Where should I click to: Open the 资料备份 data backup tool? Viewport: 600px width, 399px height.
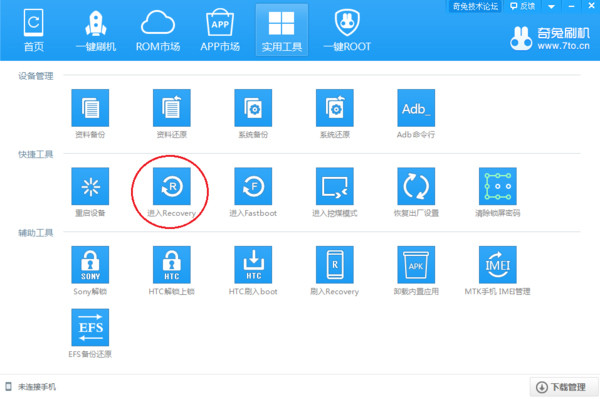(90, 114)
